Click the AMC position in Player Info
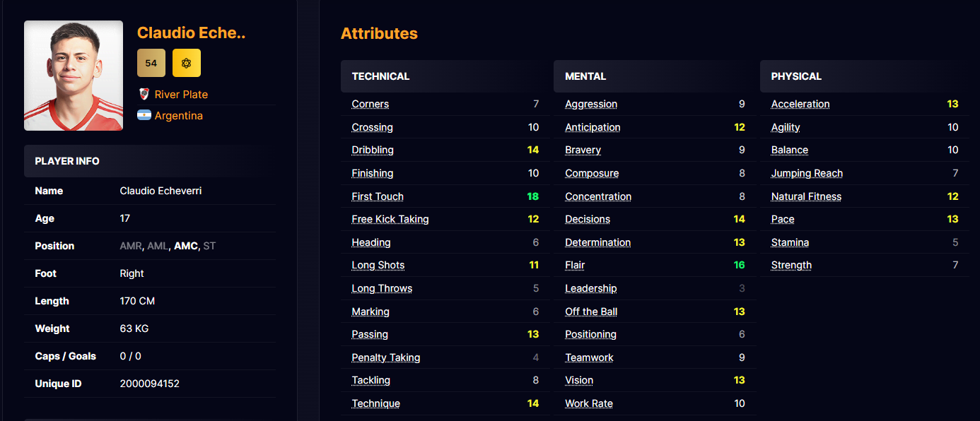The width and height of the screenshot is (980, 421). (186, 246)
